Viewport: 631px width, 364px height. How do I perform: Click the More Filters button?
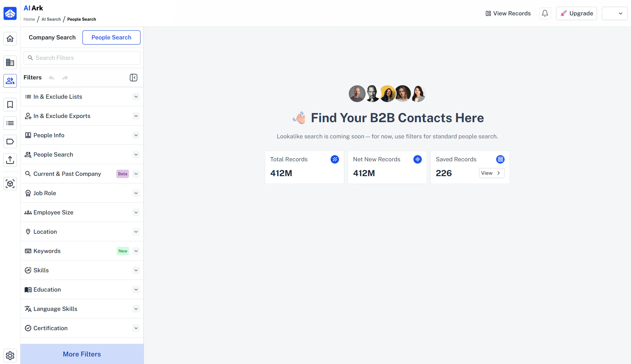point(82,354)
